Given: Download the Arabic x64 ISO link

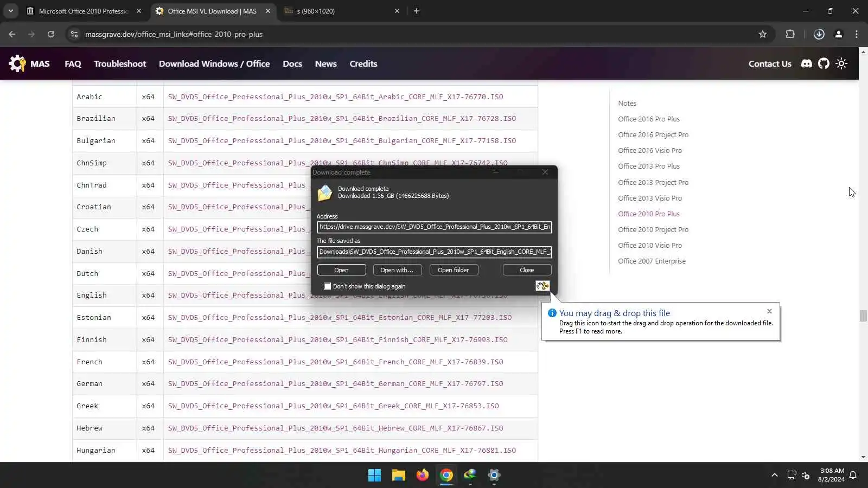Looking at the screenshot, I should point(335,97).
